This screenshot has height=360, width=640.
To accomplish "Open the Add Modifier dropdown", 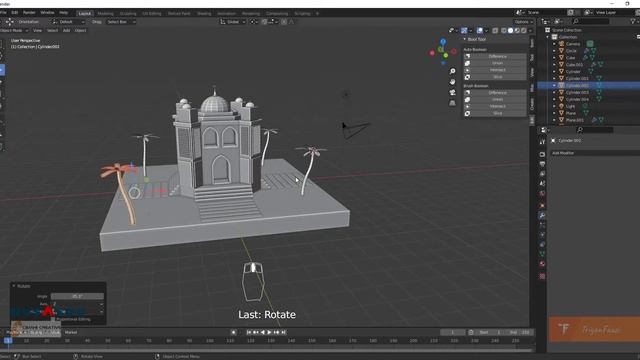I will [x=595, y=153].
